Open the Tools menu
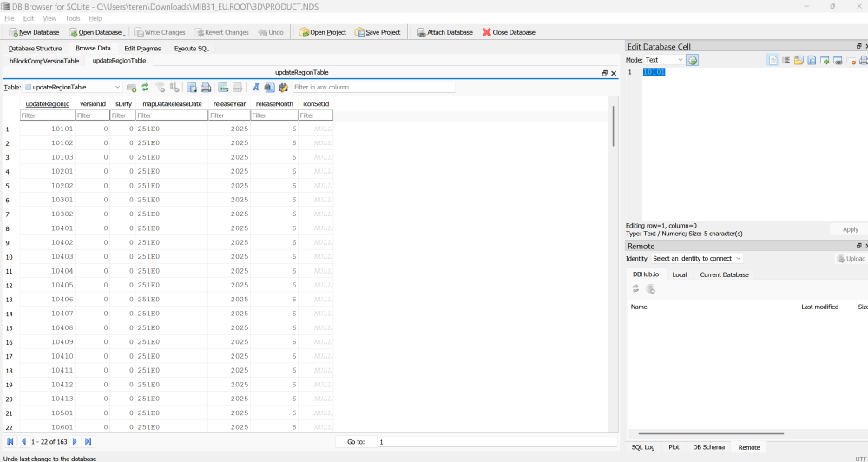 point(73,18)
